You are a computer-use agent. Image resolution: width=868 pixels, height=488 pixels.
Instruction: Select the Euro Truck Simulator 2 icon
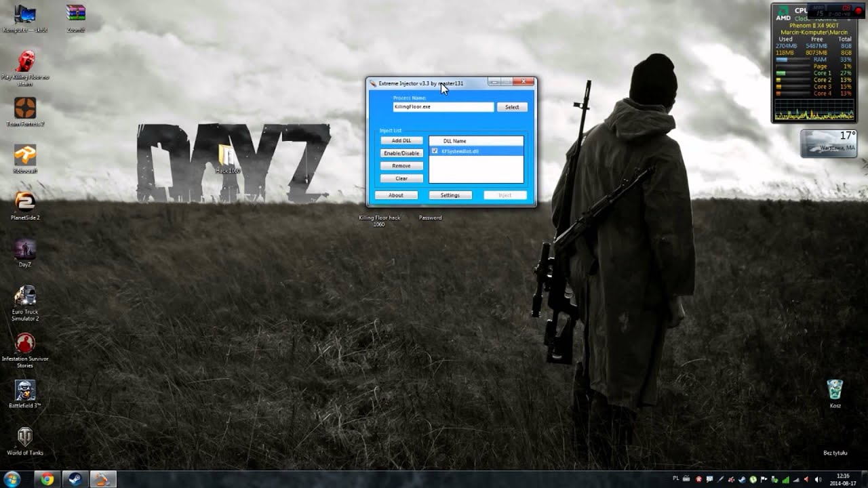(25, 303)
